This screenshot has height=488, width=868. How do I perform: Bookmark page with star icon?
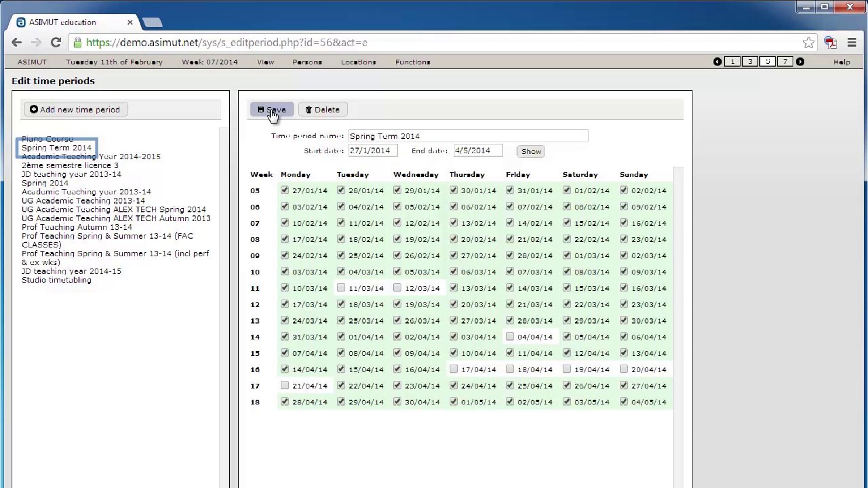808,43
